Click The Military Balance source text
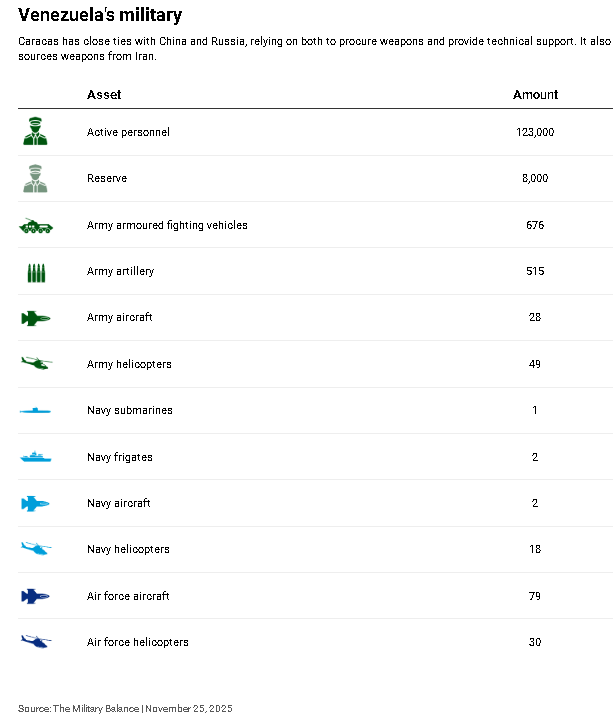 coord(96,708)
